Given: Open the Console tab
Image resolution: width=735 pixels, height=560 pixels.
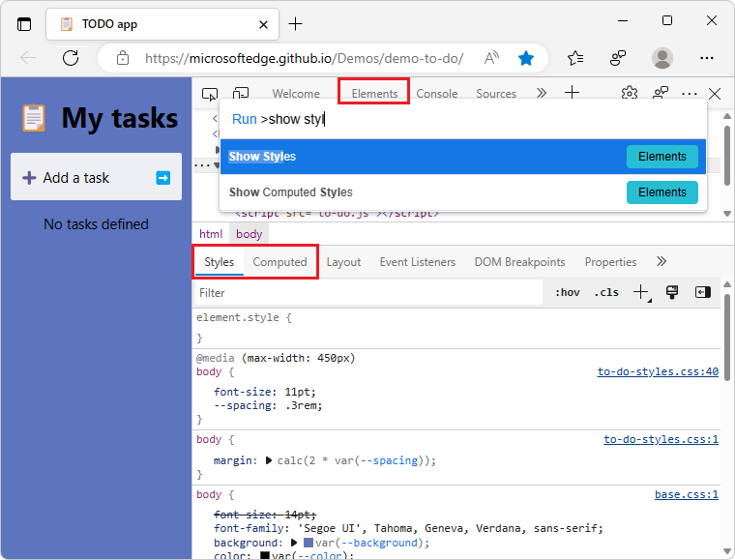Looking at the screenshot, I should (437, 94).
